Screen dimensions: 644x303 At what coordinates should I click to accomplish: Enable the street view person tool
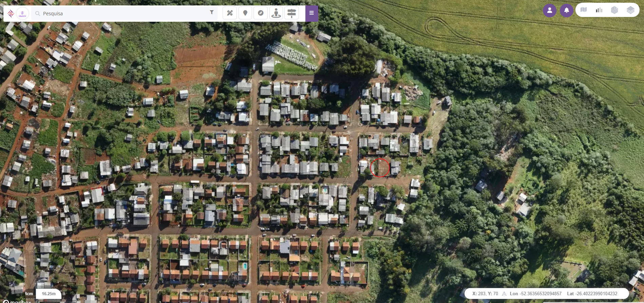(x=276, y=13)
